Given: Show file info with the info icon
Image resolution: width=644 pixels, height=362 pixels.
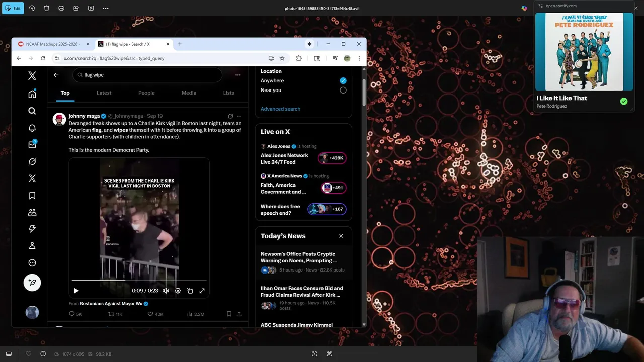Looking at the screenshot, I should tap(43, 354).
